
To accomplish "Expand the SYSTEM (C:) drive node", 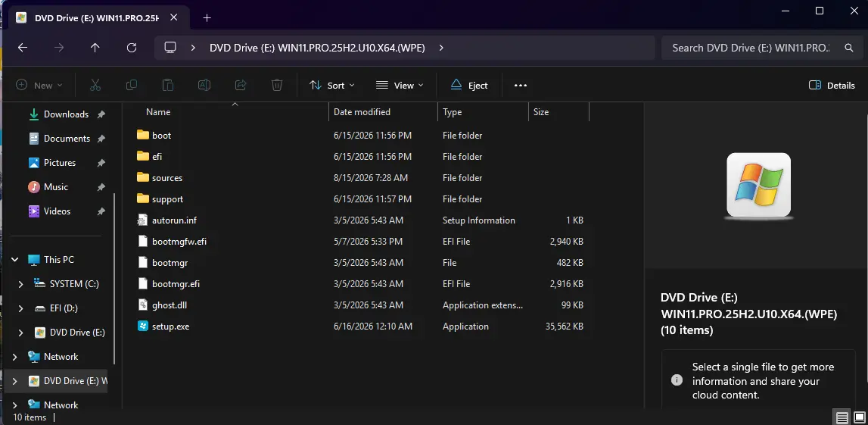I will coord(21,283).
